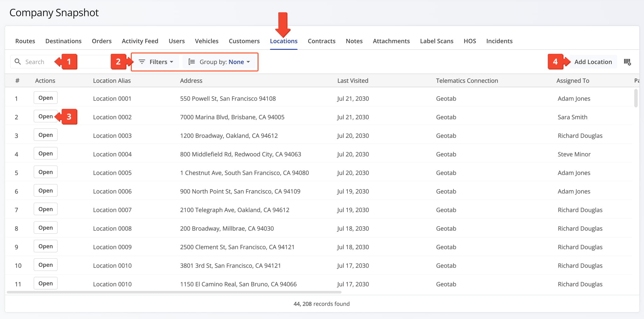Go to the Notes tab
The width and height of the screenshot is (644, 319).
tap(354, 41)
